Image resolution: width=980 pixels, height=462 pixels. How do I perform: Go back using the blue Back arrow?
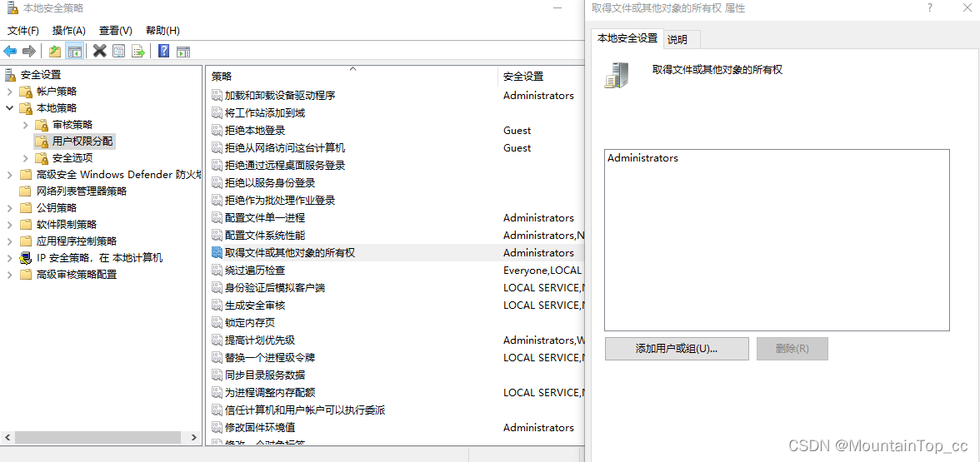point(10,52)
